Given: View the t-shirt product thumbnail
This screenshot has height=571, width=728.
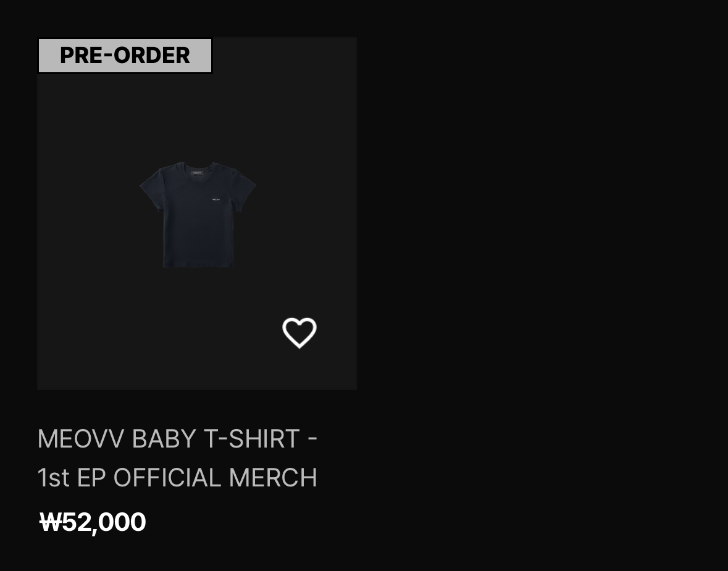Looking at the screenshot, I should pos(198,214).
